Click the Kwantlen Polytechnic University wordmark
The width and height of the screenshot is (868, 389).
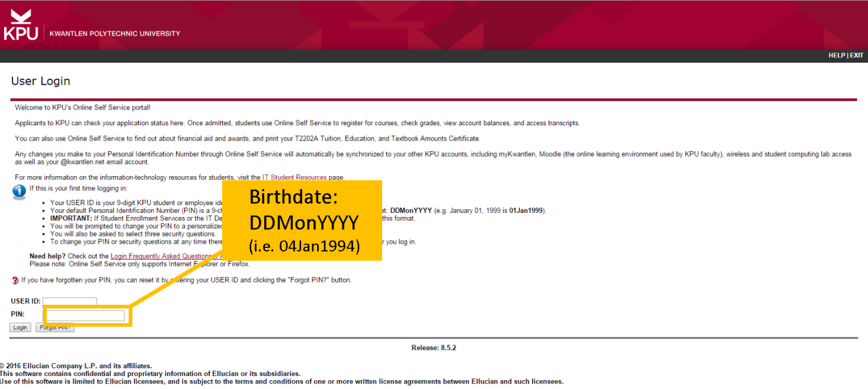coord(114,34)
